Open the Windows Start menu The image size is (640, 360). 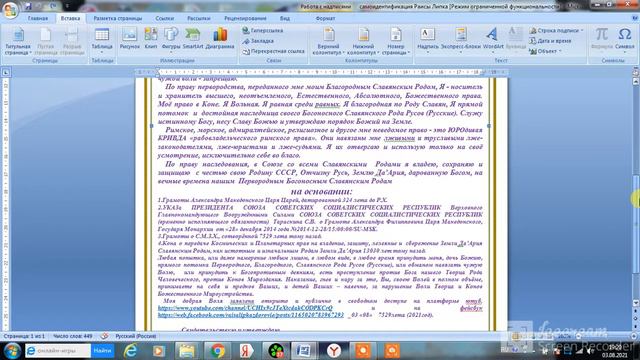12,351
